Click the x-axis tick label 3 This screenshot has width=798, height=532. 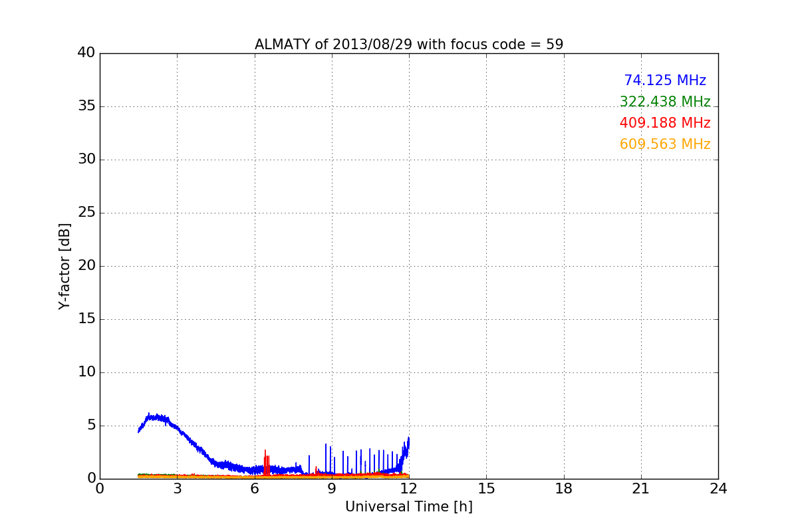(x=177, y=489)
